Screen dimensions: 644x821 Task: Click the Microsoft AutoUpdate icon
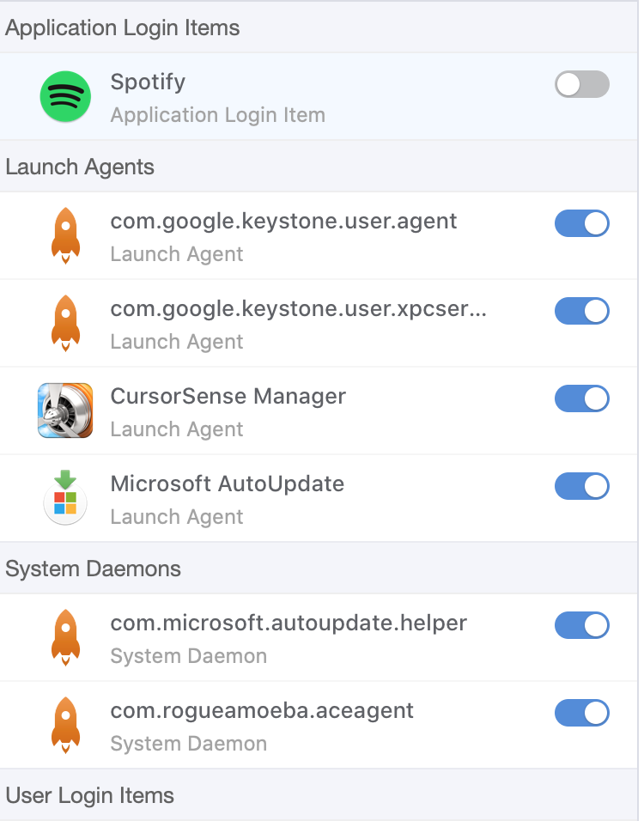(x=65, y=498)
